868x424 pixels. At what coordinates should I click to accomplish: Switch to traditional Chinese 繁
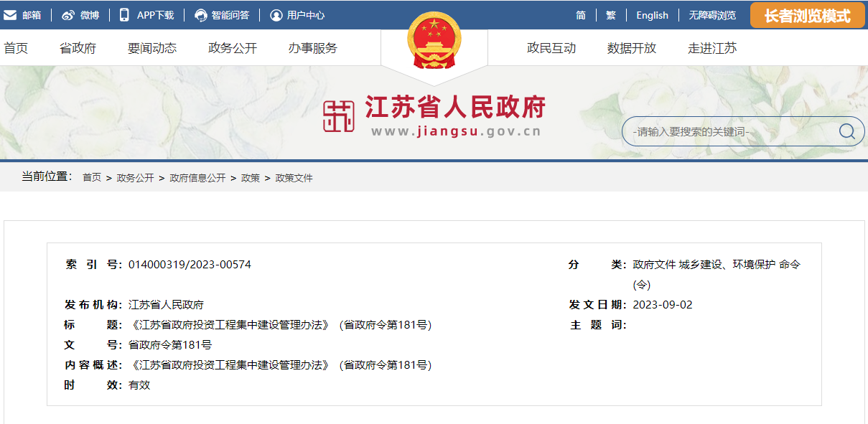[611, 15]
